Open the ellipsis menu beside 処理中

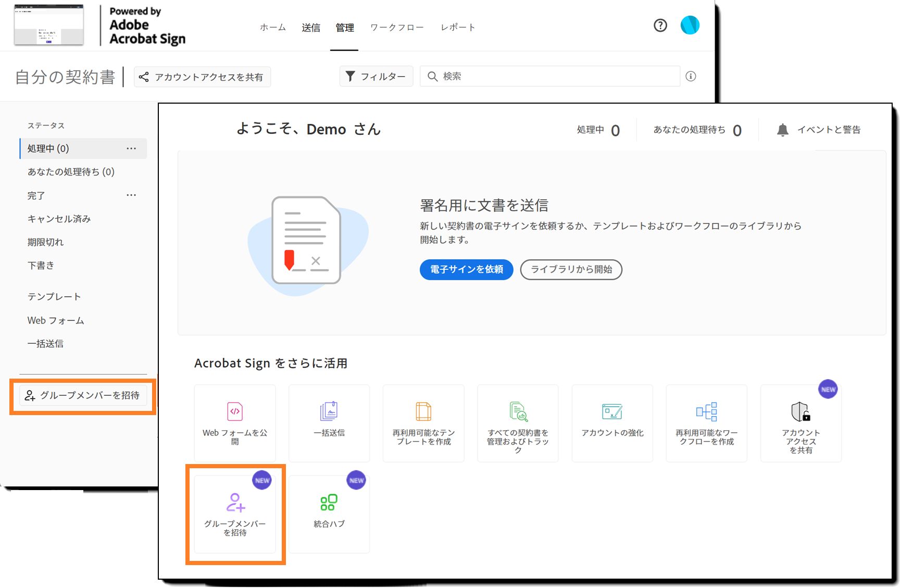point(131,148)
